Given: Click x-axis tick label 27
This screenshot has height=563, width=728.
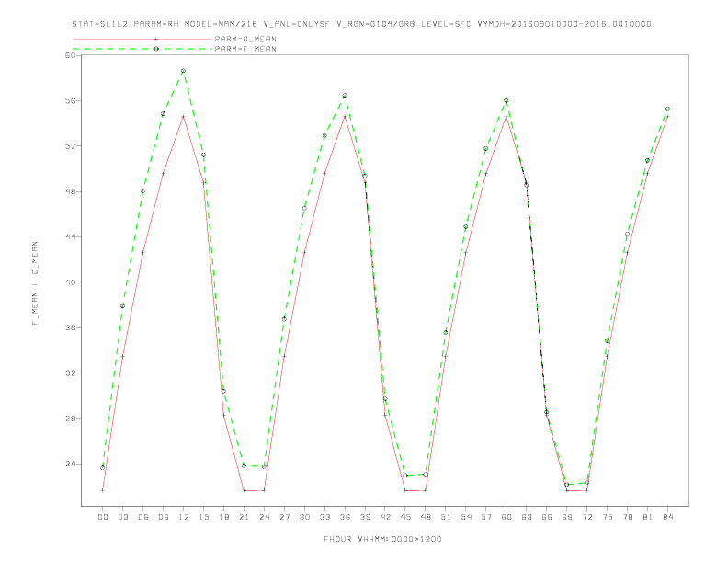Looking at the screenshot, I should [x=284, y=517].
